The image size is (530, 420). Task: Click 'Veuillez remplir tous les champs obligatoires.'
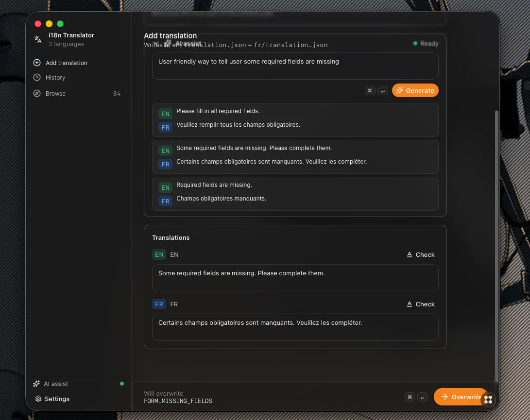[239, 125]
